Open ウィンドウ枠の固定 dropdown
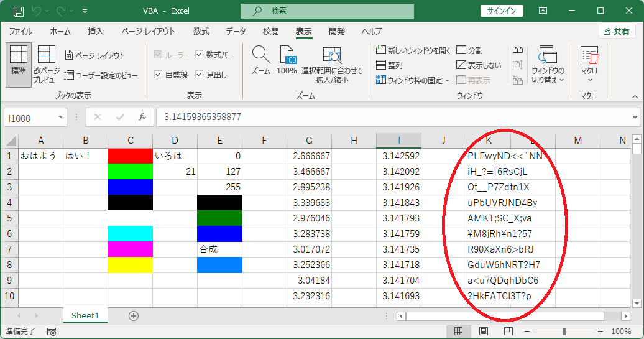This screenshot has height=339, width=644. 413,80
